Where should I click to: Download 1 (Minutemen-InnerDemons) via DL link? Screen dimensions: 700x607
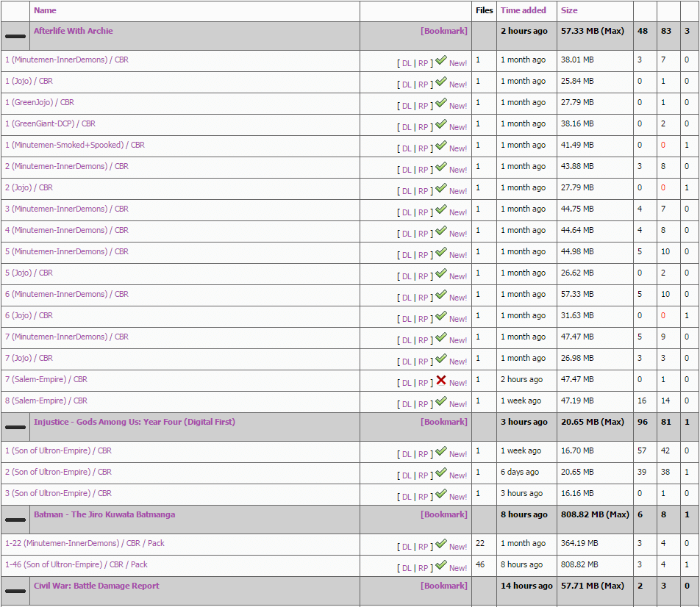pyautogui.click(x=407, y=63)
